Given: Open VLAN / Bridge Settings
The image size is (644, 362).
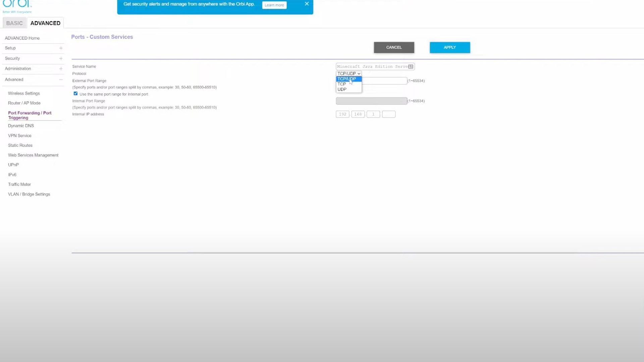Looking at the screenshot, I should pyautogui.click(x=29, y=194).
